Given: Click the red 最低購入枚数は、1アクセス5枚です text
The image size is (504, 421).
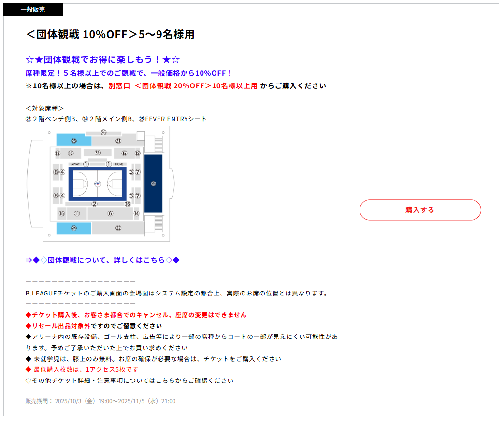Looking at the screenshot, I should pos(82,369).
